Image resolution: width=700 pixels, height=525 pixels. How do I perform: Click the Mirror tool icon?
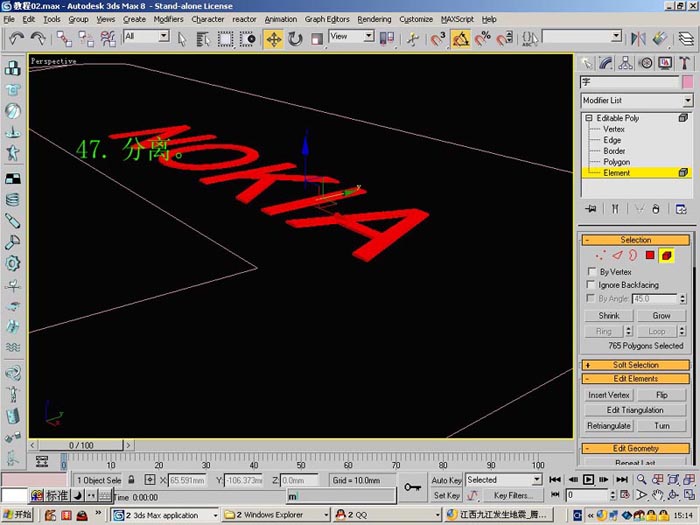click(638, 39)
